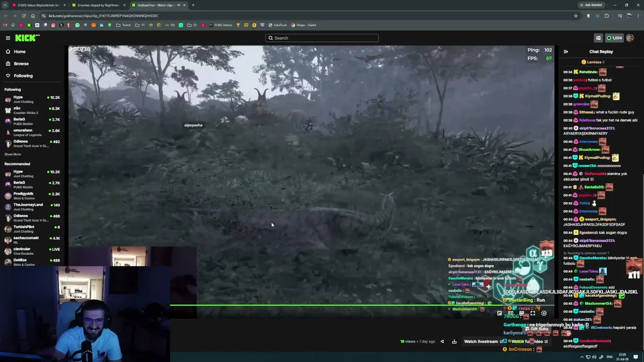
Task: Close the GokhanOner Watch clips tab
Action: tap(184, 5)
